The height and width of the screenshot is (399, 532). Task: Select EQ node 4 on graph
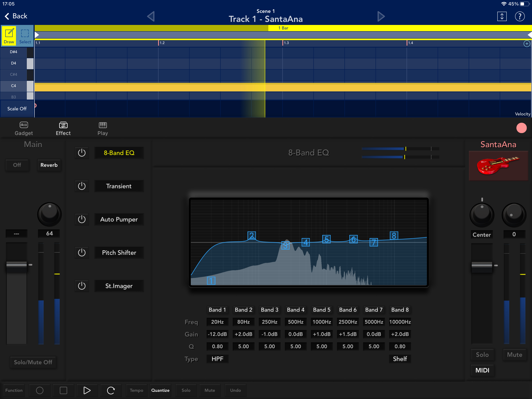306,242
